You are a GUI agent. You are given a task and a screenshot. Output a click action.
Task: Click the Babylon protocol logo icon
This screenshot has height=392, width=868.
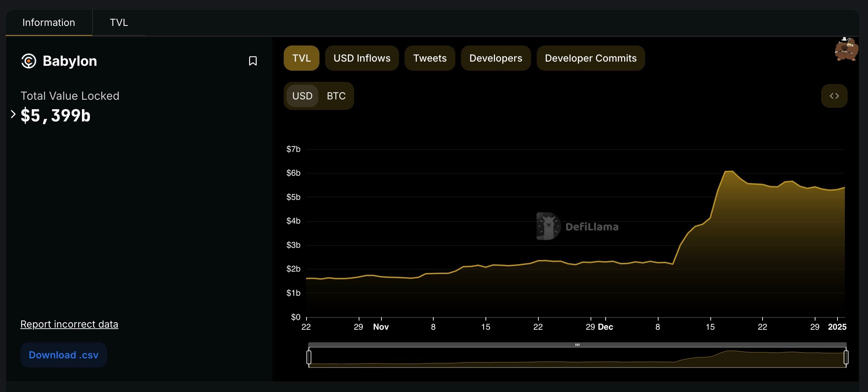point(29,61)
